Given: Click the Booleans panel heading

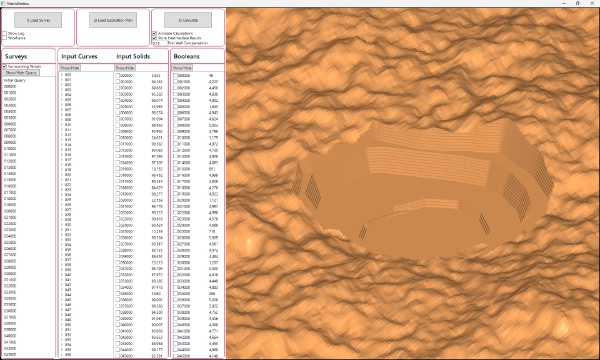Looking at the screenshot, I should (186, 56).
